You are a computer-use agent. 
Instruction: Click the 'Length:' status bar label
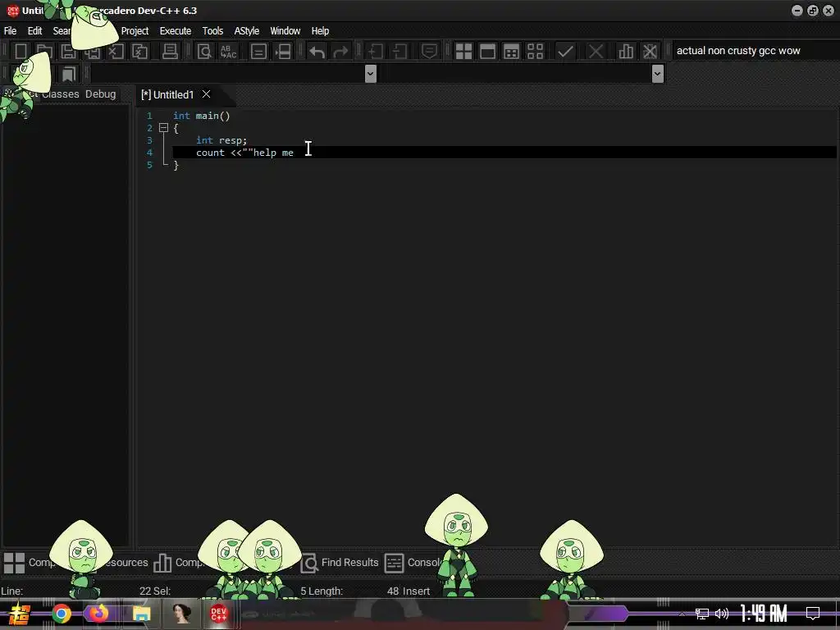coord(325,591)
